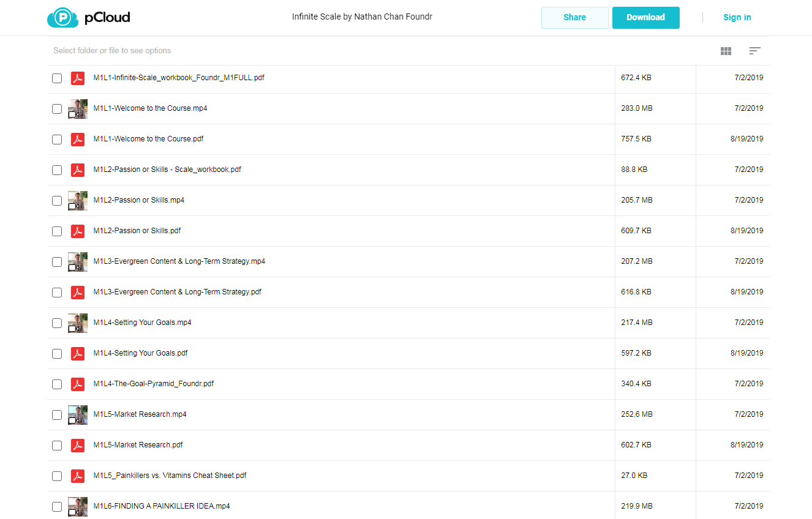Click the Share button
Viewport: 812px width, 519px height.
[x=575, y=18]
